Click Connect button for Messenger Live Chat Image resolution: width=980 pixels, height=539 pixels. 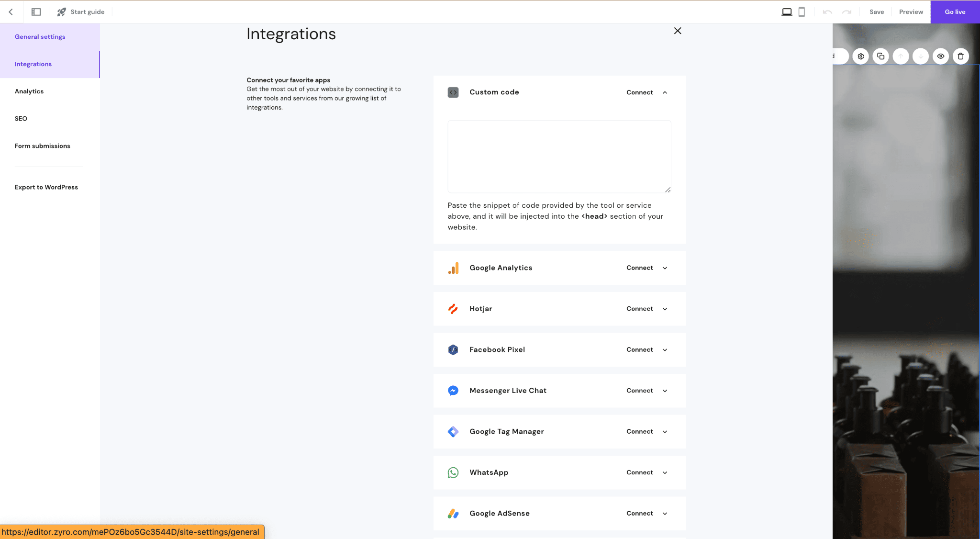(640, 390)
